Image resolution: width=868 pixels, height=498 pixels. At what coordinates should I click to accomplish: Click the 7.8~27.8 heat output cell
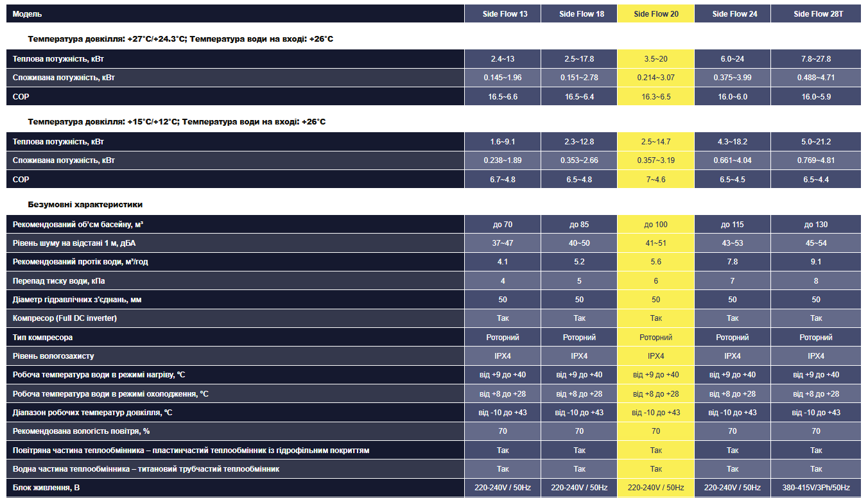pyautogui.click(x=816, y=59)
